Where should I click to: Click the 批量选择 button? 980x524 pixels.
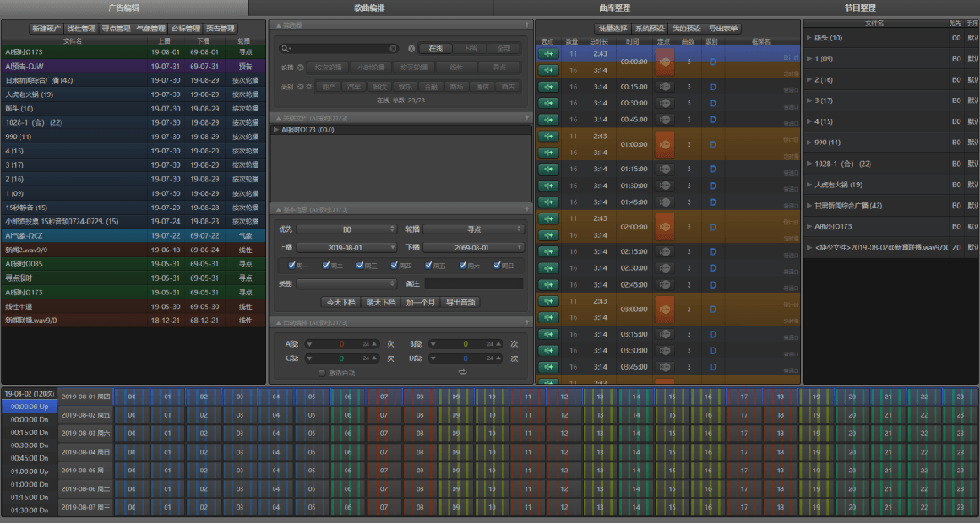tap(613, 29)
